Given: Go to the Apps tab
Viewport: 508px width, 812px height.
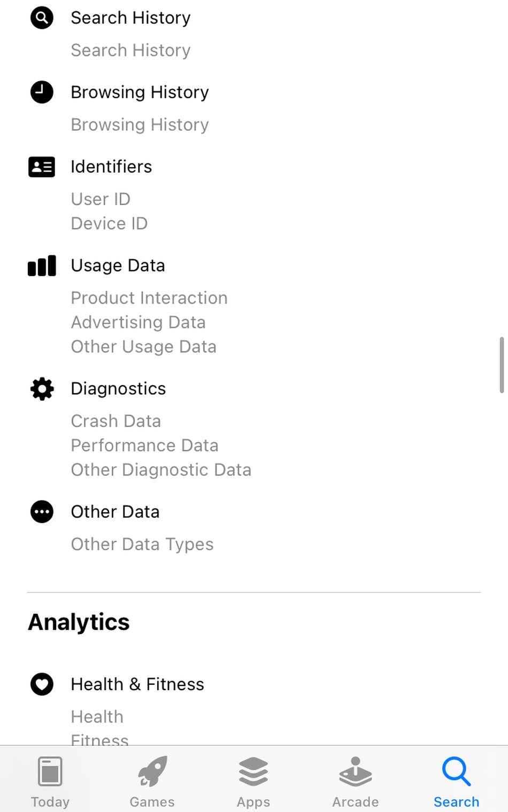Looking at the screenshot, I should point(253,781).
